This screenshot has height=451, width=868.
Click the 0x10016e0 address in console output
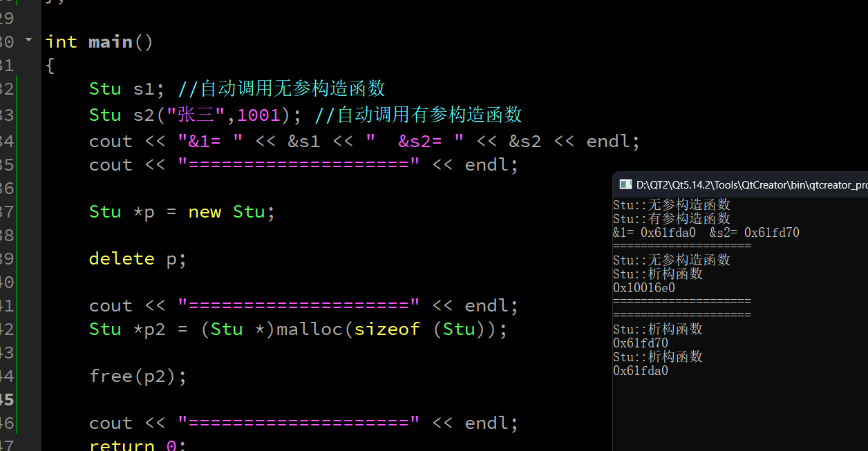tap(644, 288)
